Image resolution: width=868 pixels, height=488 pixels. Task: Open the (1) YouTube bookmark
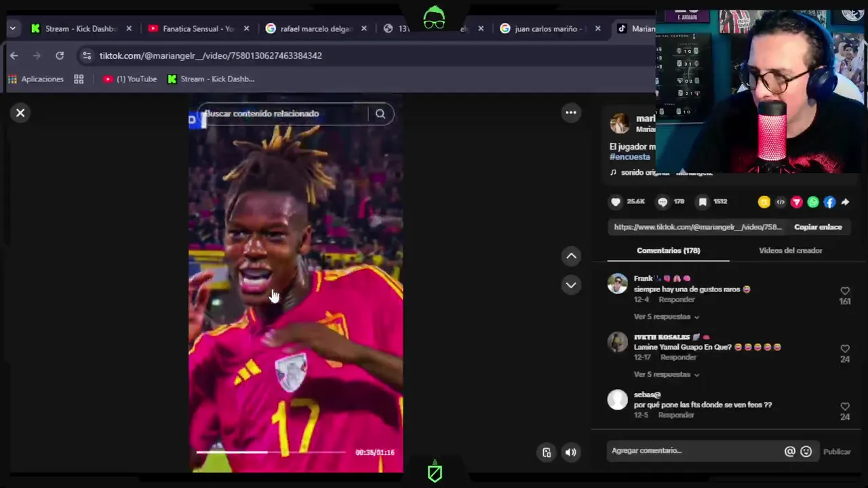130,79
